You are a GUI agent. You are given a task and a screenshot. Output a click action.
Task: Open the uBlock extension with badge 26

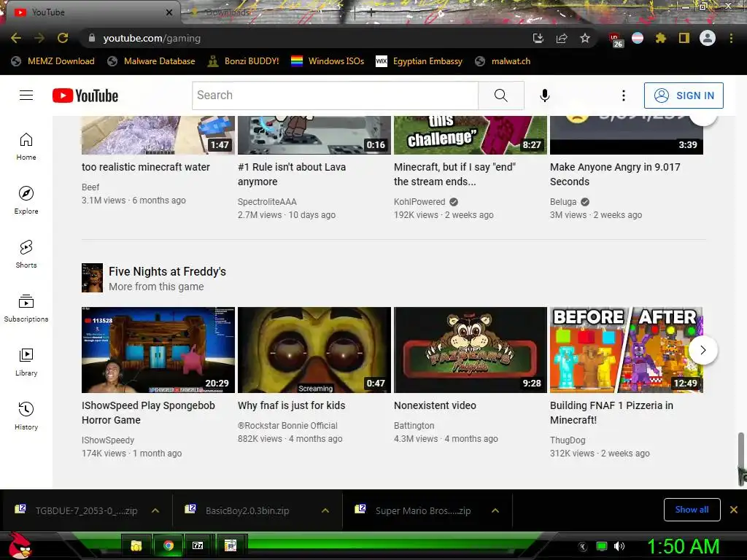point(616,39)
